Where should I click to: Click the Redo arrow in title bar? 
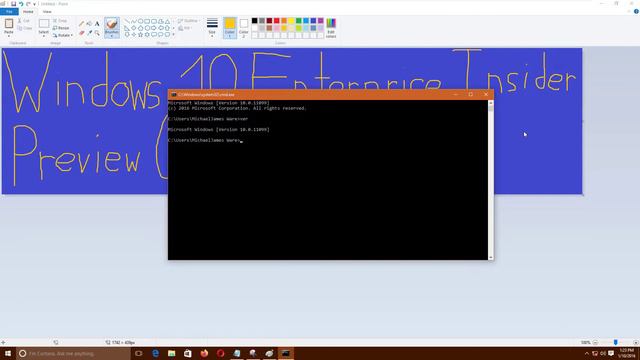[28, 4]
